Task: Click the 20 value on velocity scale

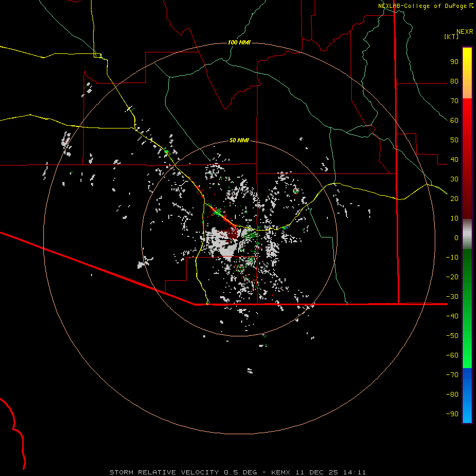Action: click(454, 199)
